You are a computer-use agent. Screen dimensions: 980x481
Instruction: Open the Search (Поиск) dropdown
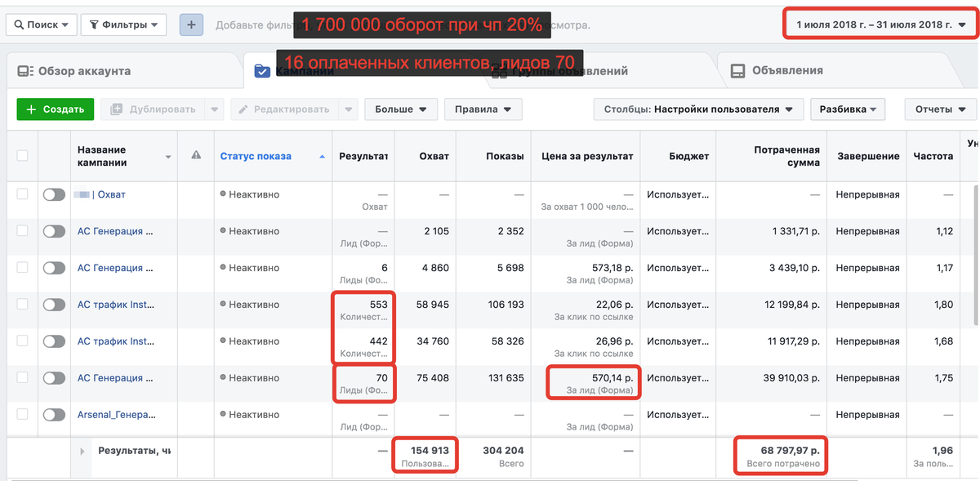coord(42,24)
